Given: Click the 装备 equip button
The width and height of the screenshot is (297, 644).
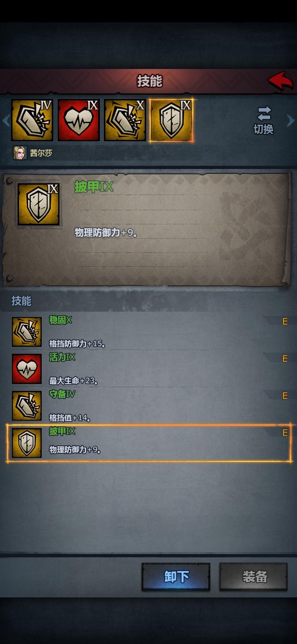Looking at the screenshot, I should click(x=254, y=577).
